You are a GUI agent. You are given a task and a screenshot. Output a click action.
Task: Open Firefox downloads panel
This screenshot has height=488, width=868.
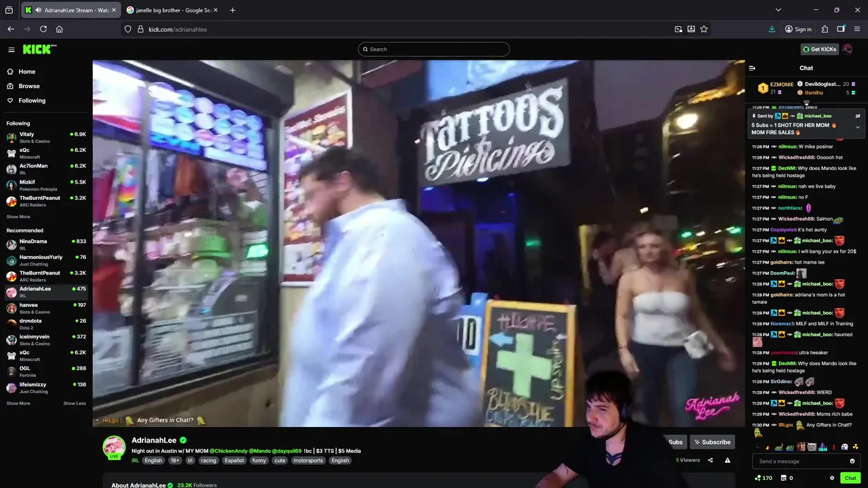(x=772, y=29)
